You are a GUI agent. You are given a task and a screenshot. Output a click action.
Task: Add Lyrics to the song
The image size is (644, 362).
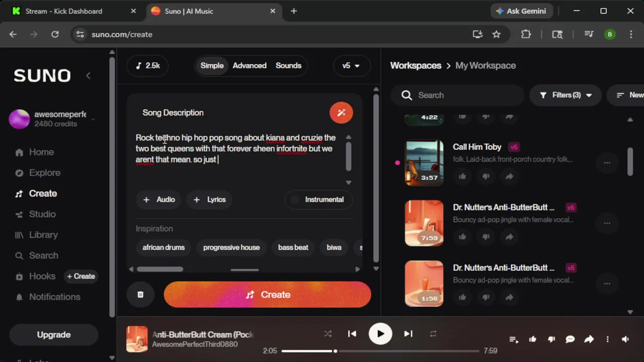point(210,200)
